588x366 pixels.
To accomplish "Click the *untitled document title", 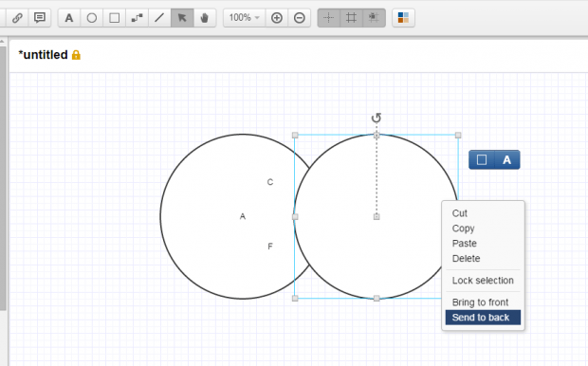I will point(43,55).
